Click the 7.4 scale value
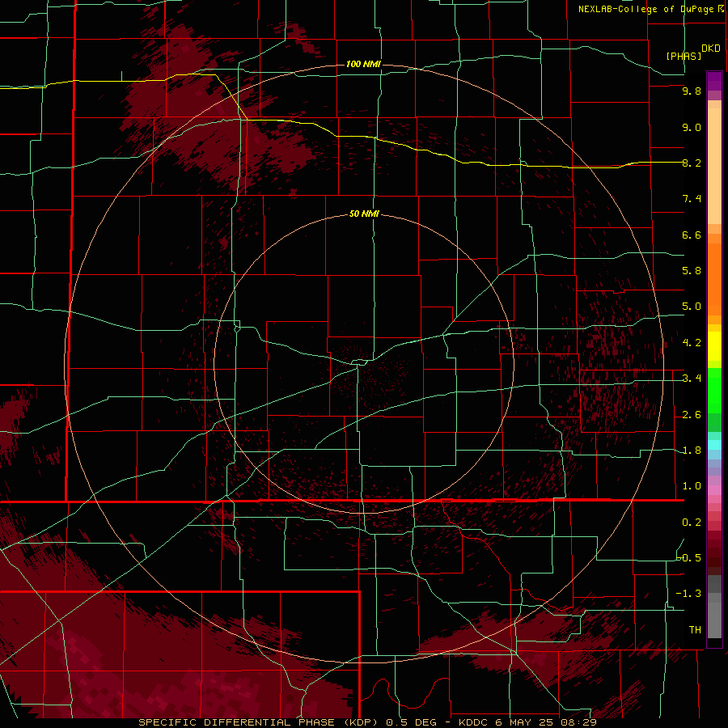Screen dimensions: 728x728 pos(692,199)
